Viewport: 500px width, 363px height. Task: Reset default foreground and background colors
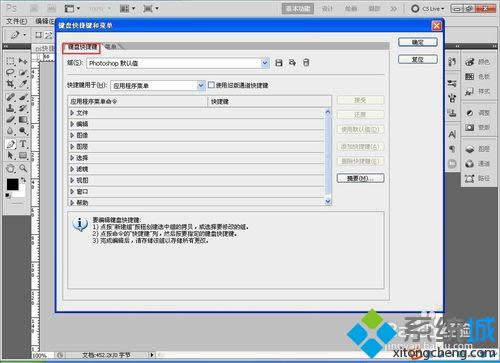click(8, 196)
